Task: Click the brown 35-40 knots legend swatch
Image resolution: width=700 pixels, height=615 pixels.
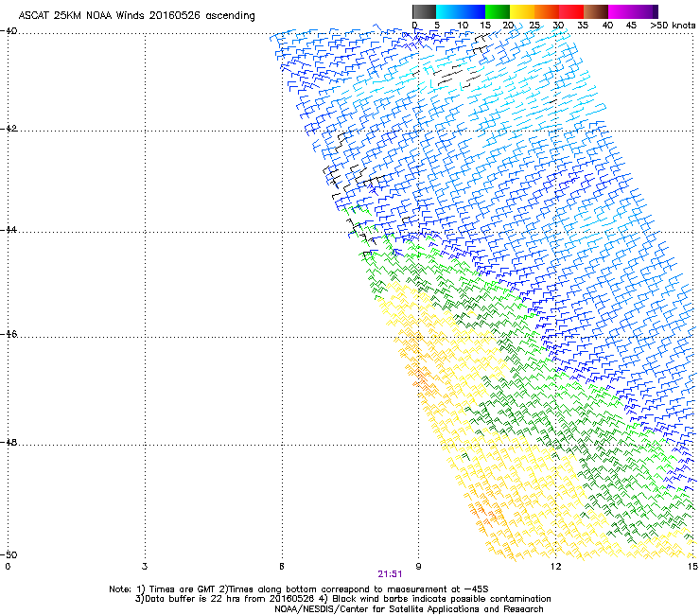Action: 596,11
